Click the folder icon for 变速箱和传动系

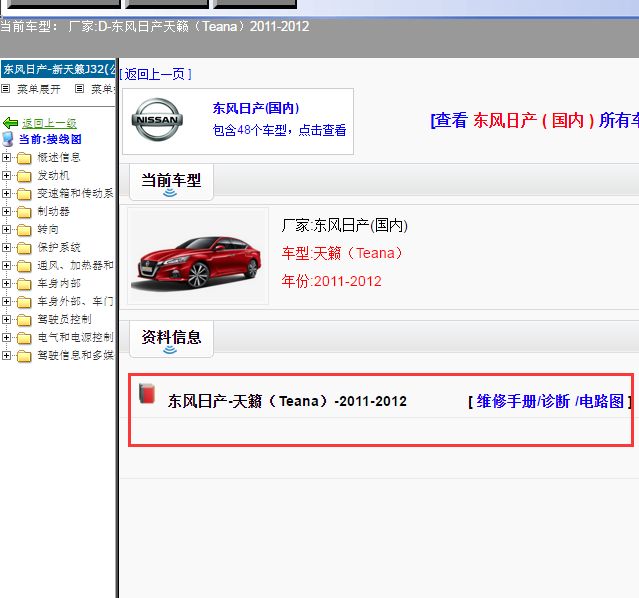pyautogui.click(x=24, y=194)
